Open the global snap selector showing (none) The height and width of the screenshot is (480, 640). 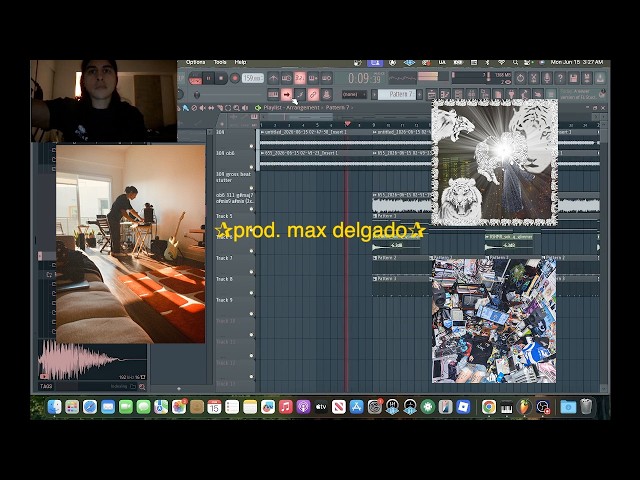(354, 94)
